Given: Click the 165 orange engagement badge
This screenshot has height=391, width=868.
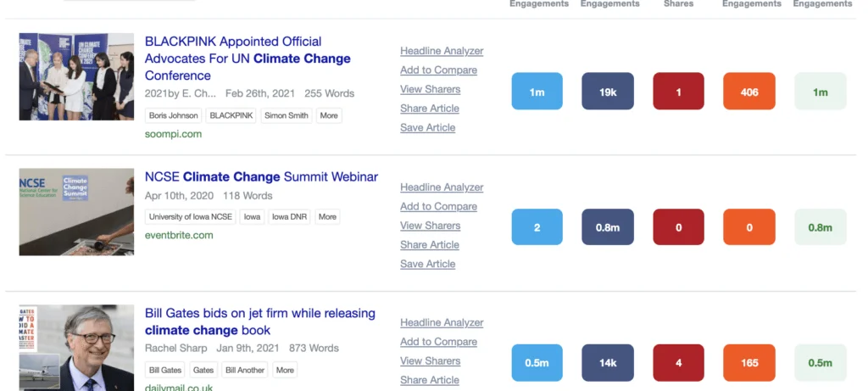Looking at the screenshot, I should [x=749, y=363].
